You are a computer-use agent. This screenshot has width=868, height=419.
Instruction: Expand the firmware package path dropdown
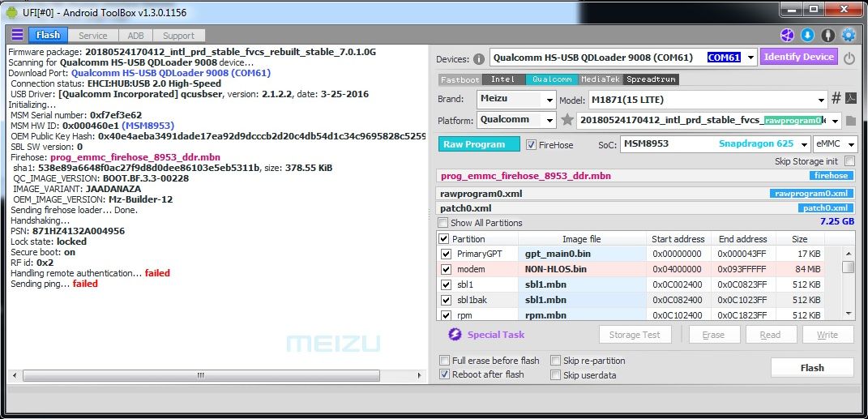(835, 120)
